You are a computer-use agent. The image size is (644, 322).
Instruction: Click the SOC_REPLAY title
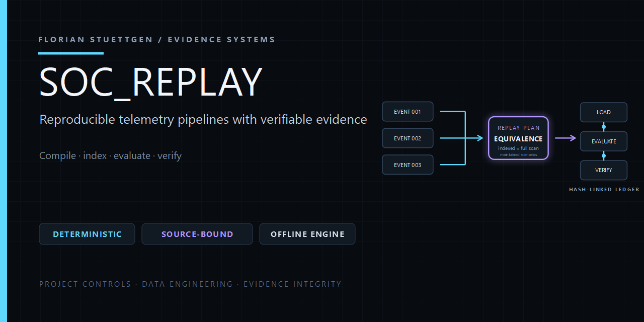[151, 82]
